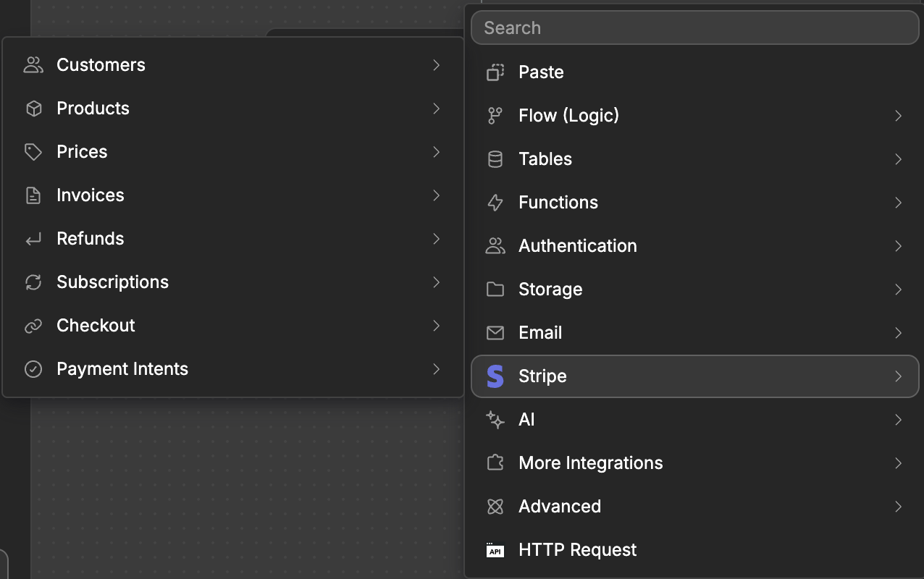924x579 pixels.
Task: Click the Storage folder icon
Action: [495, 289]
